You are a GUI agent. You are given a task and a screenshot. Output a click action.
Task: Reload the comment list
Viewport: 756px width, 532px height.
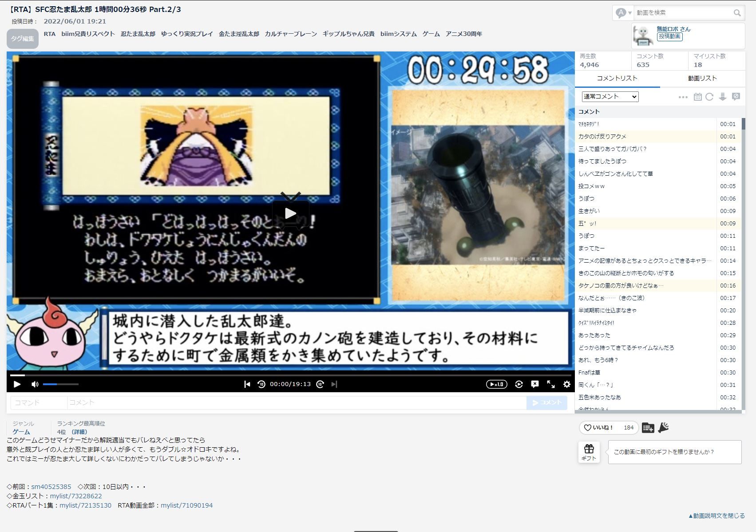[709, 97]
